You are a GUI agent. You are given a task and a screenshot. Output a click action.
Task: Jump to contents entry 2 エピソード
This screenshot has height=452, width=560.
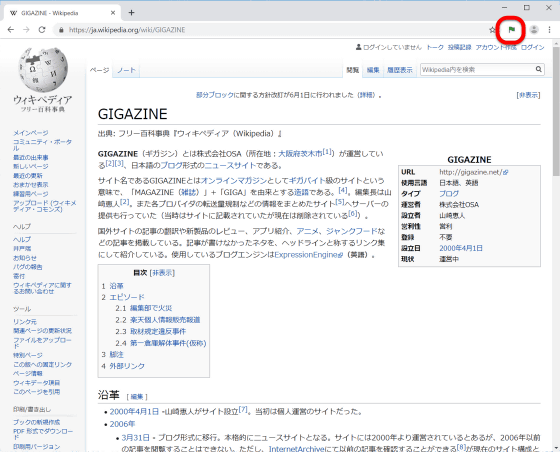pyautogui.click(x=127, y=297)
